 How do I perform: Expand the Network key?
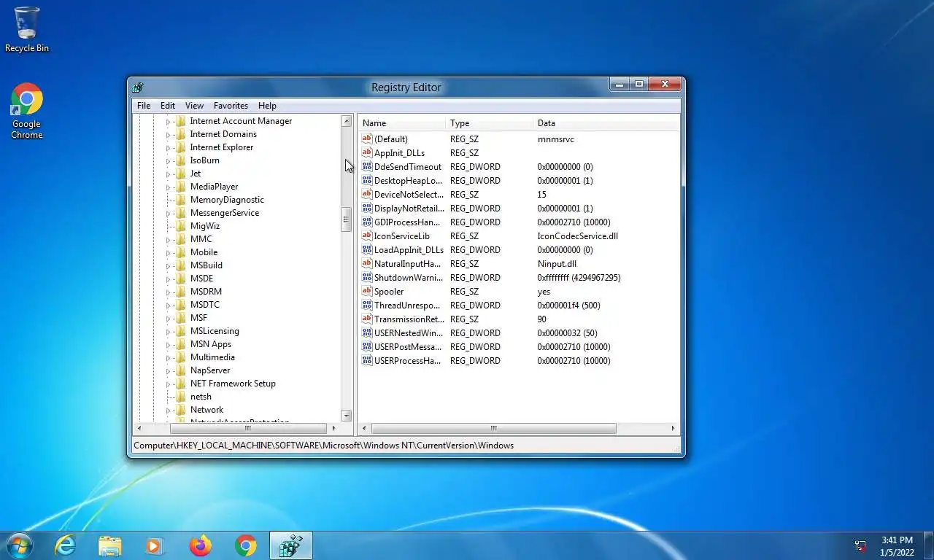(168, 410)
